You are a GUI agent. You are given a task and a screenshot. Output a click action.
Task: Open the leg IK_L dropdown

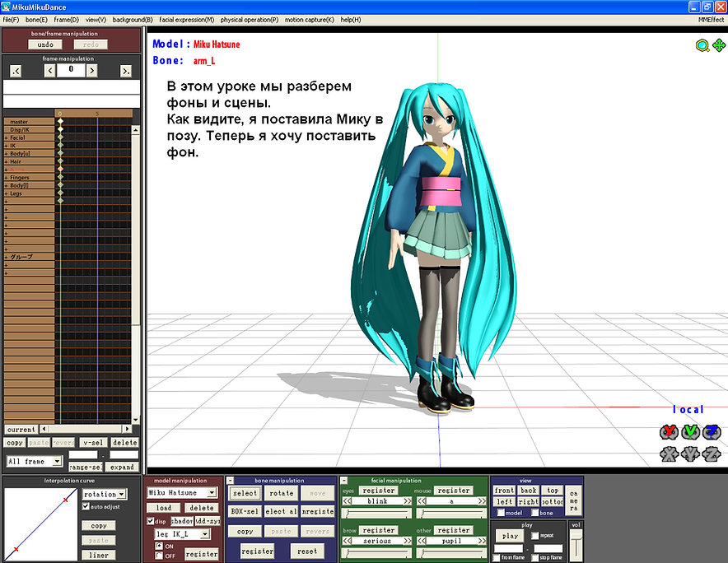coord(205,534)
